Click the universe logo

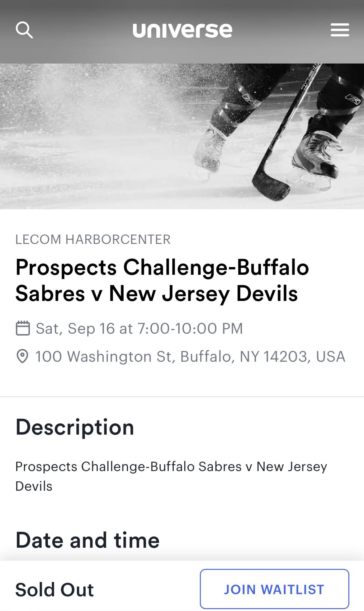pos(182,31)
